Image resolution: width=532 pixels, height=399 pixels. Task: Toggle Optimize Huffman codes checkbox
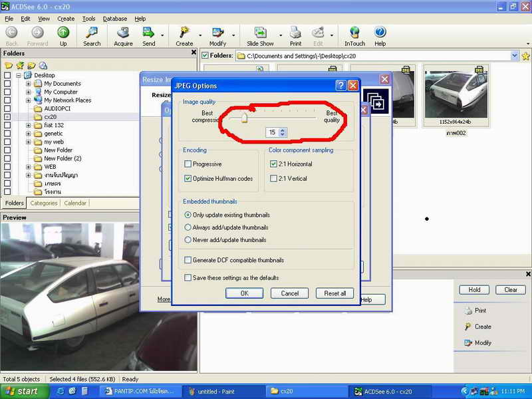tap(188, 178)
